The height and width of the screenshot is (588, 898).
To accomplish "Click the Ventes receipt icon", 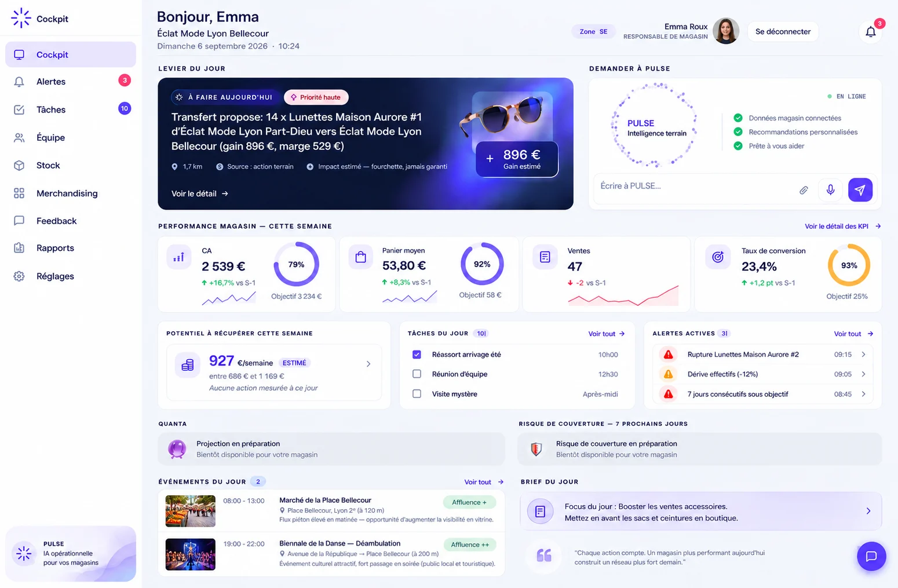I will (545, 257).
